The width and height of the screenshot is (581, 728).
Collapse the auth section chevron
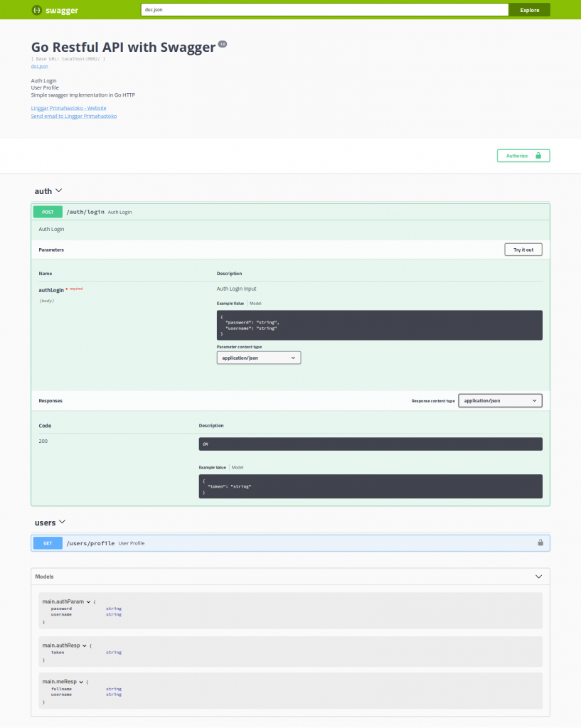click(x=59, y=191)
